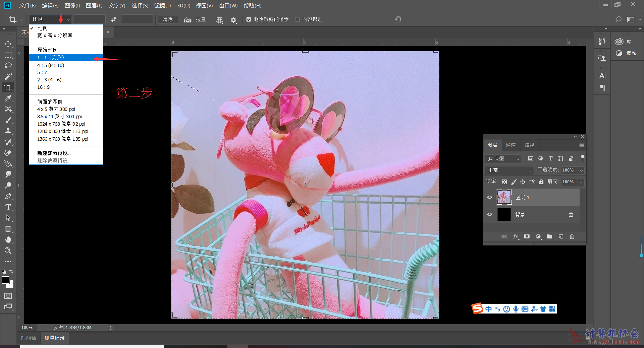Toggle layer filter on/off switch
This screenshot has height=348, width=644.
click(583, 158)
